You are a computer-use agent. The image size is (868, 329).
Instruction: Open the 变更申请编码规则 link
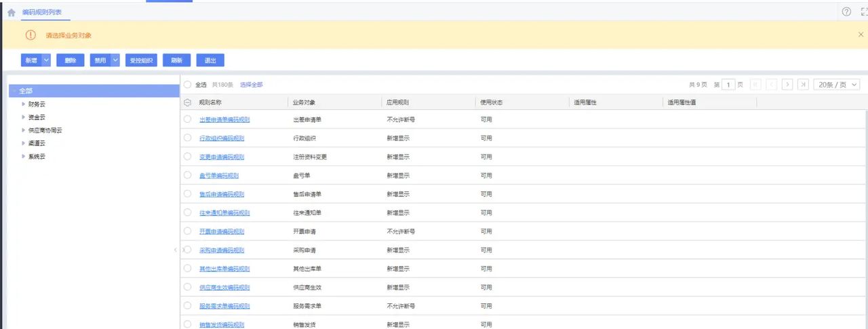click(222, 157)
